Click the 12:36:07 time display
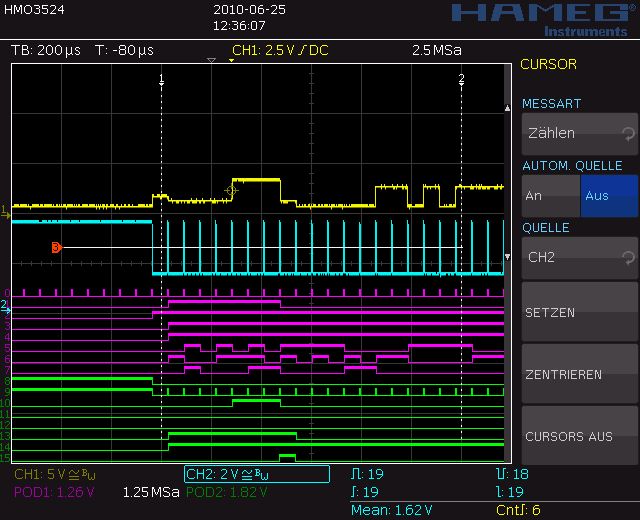Screen dimensions: 640x520 click(x=239, y=26)
